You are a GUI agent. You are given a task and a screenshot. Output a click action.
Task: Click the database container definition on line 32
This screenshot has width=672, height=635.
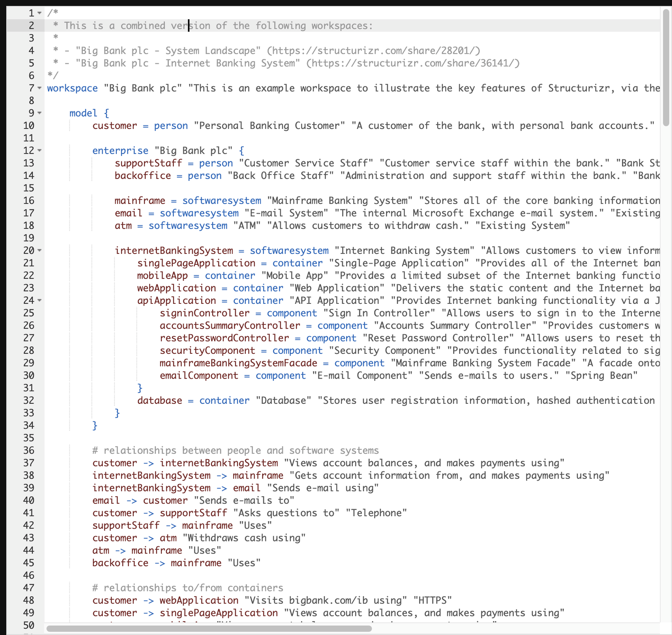(x=159, y=400)
